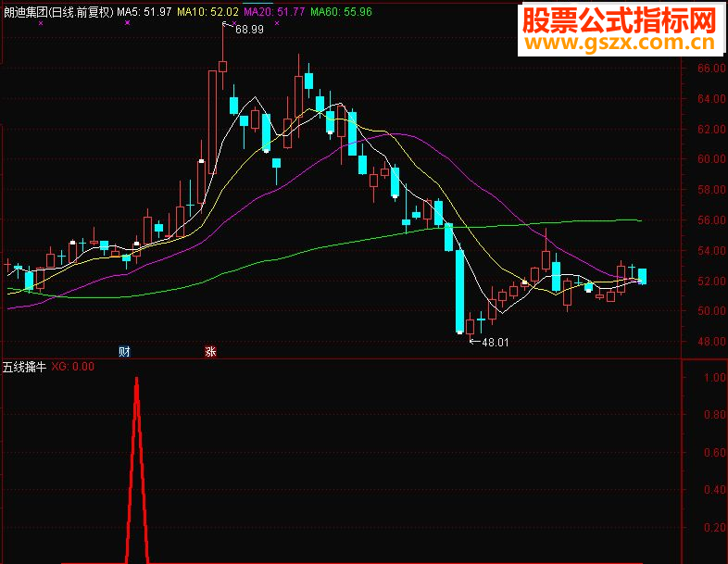Click the long cyan candle near 48.01 low
The image size is (728, 564).
(459, 292)
